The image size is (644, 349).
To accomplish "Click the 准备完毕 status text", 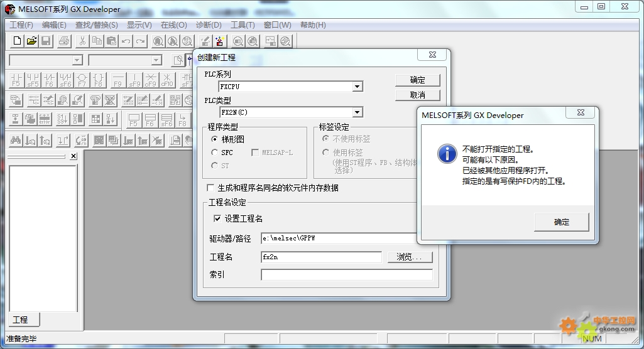I will 21,339.
